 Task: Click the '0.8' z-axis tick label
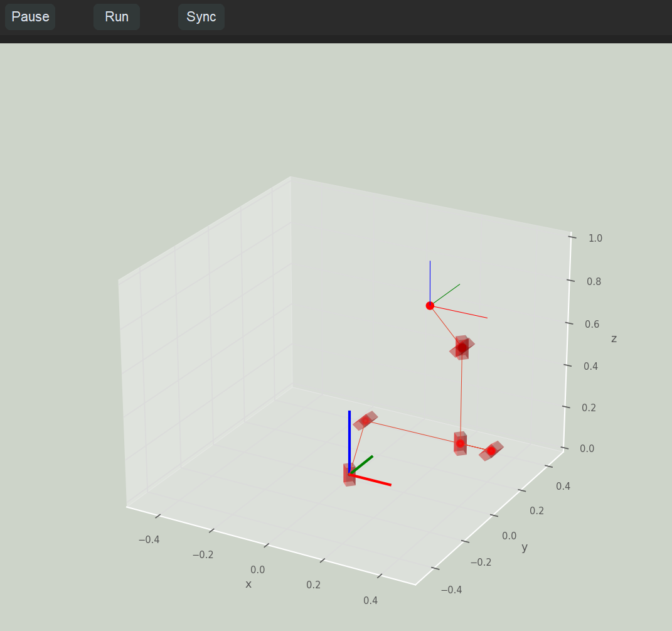(594, 281)
